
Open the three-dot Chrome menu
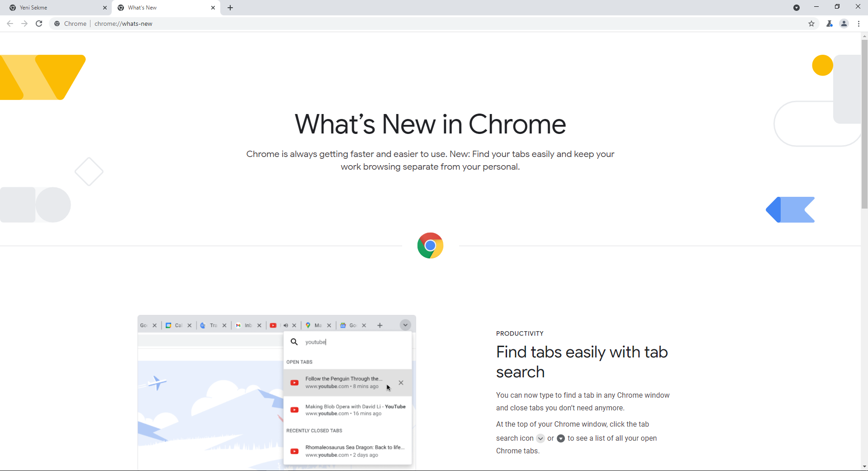click(859, 24)
